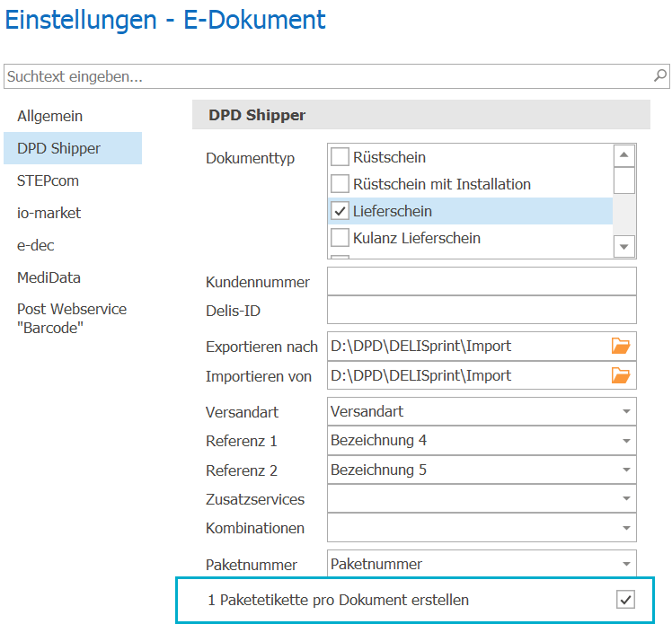Expand the Zusatzservices dropdown
Image resolution: width=672 pixels, height=624 pixels.
(626, 498)
